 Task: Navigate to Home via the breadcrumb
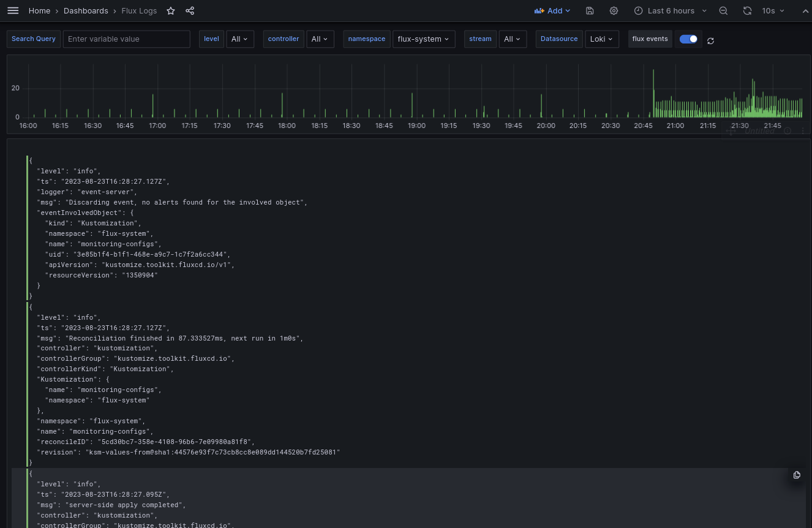[x=39, y=10]
